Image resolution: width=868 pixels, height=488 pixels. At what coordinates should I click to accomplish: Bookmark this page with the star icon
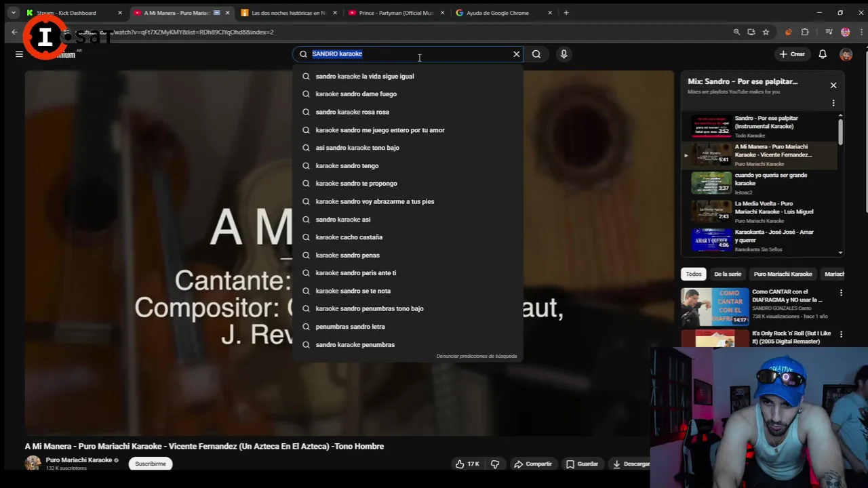766,32
